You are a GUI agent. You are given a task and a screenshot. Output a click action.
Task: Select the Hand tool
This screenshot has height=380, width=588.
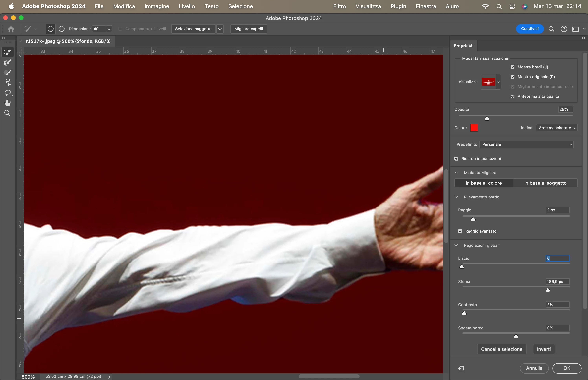8,103
